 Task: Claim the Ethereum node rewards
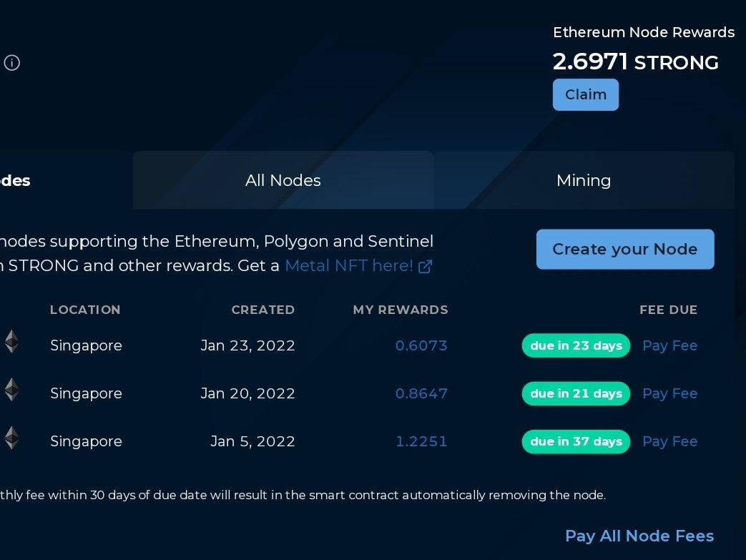pyautogui.click(x=586, y=94)
